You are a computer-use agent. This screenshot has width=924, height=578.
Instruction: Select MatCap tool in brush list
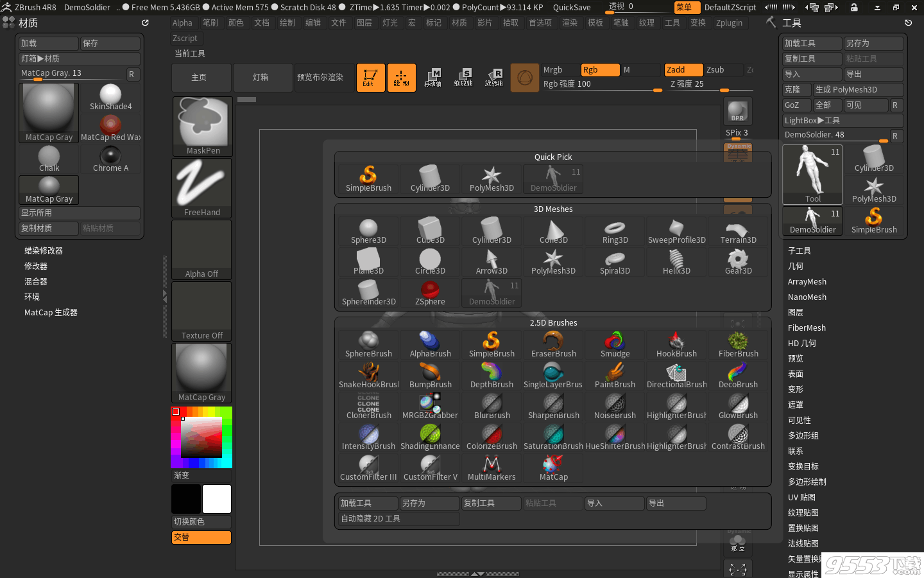(x=553, y=468)
